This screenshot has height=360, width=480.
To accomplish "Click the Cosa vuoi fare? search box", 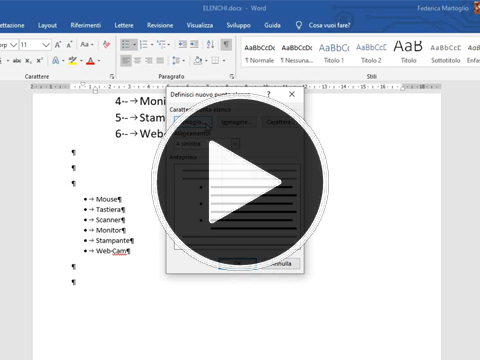I will click(x=329, y=25).
